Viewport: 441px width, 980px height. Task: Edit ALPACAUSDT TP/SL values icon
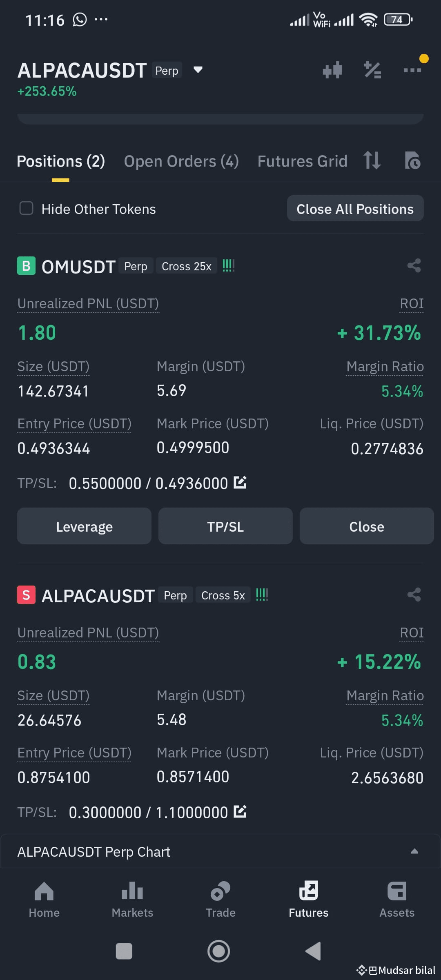pyautogui.click(x=240, y=812)
